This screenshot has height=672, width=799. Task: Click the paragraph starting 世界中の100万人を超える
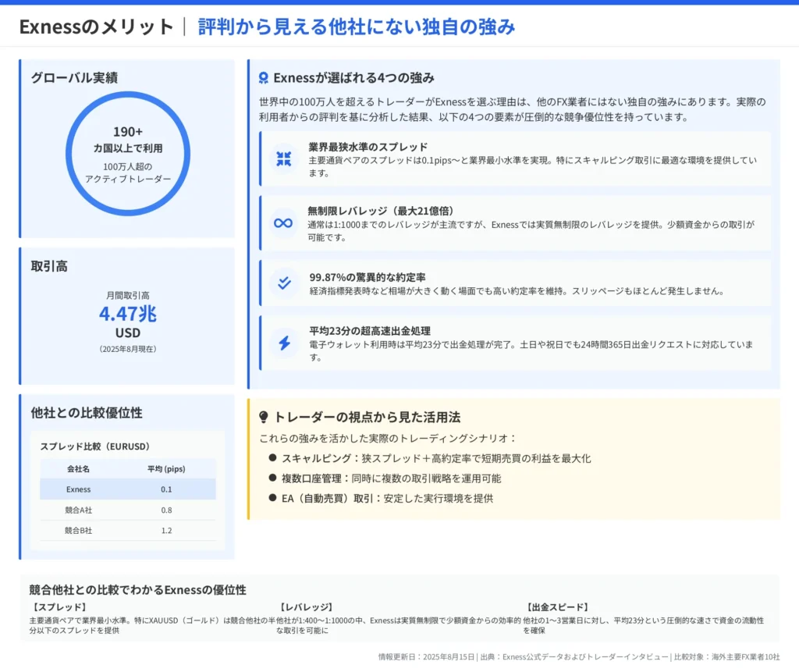coord(512,109)
